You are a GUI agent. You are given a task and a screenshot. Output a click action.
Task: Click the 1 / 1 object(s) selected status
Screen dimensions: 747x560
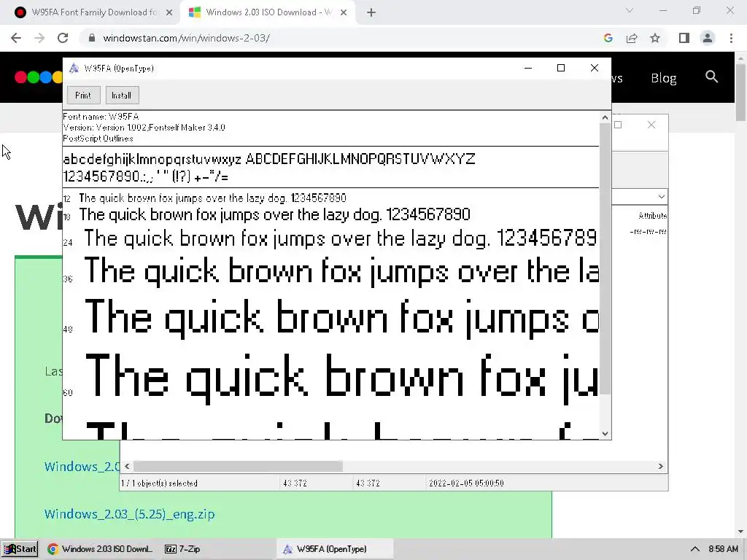[x=159, y=483]
